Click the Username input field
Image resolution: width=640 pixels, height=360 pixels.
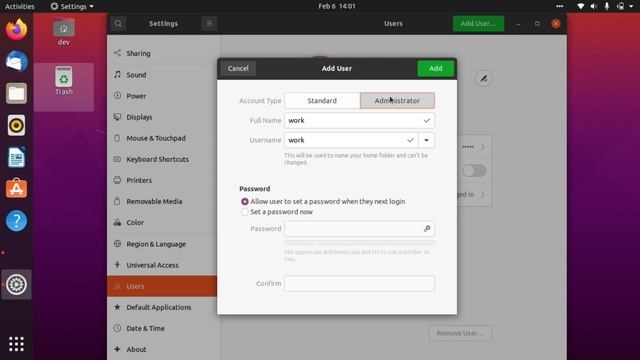point(351,140)
